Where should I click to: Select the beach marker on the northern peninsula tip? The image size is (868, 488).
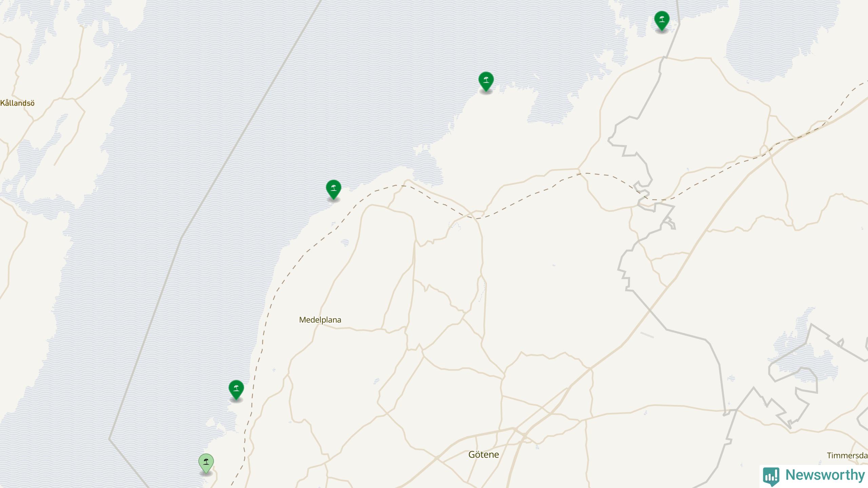click(486, 82)
